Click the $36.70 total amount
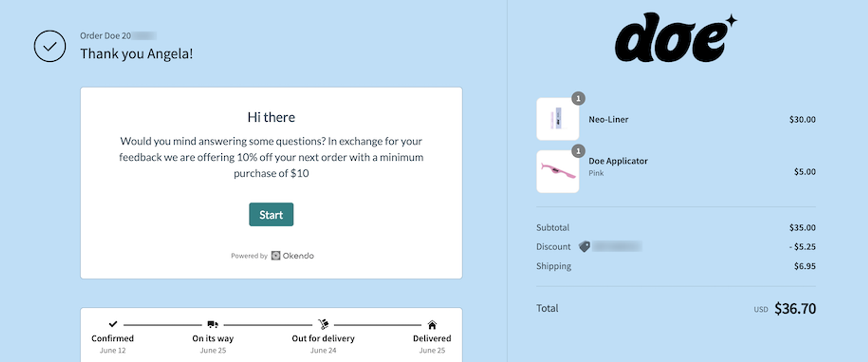 click(x=795, y=309)
